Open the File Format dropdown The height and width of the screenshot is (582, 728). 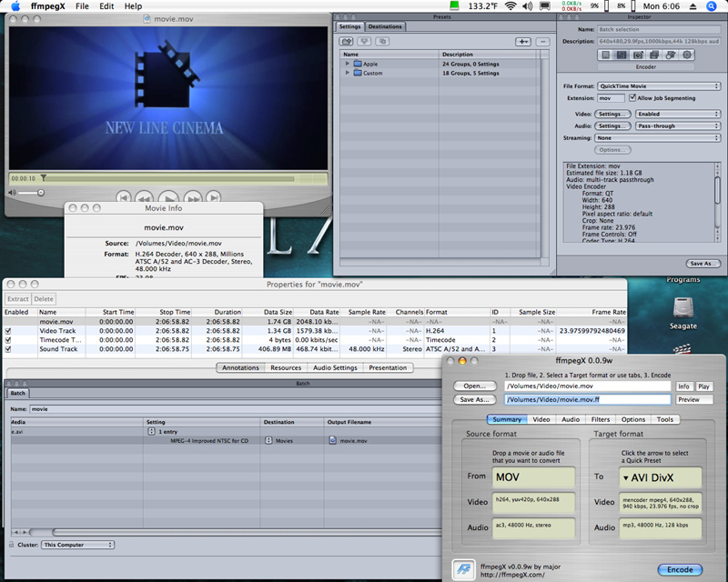[659, 85]
